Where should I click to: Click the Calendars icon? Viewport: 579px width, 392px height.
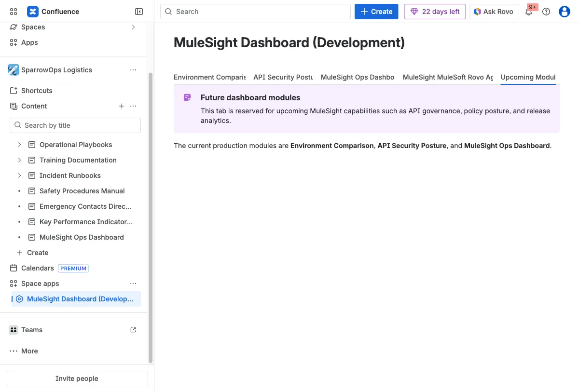point(14,268)
